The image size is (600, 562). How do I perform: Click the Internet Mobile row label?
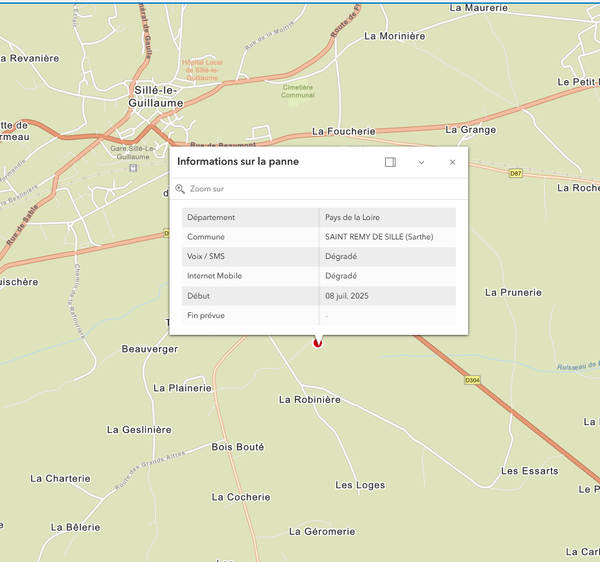point(214,276)
